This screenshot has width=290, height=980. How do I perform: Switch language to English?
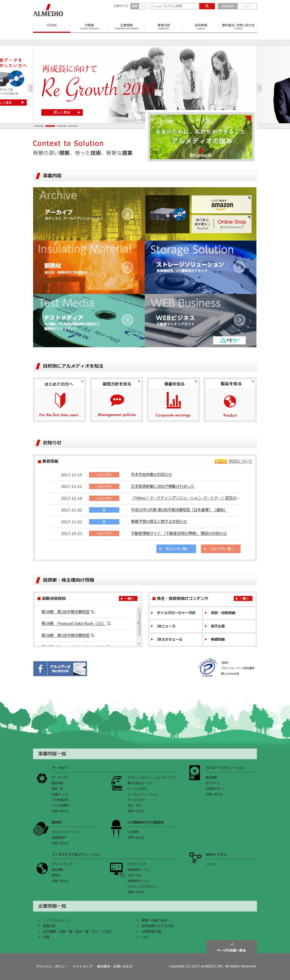[x=247, y=6]
